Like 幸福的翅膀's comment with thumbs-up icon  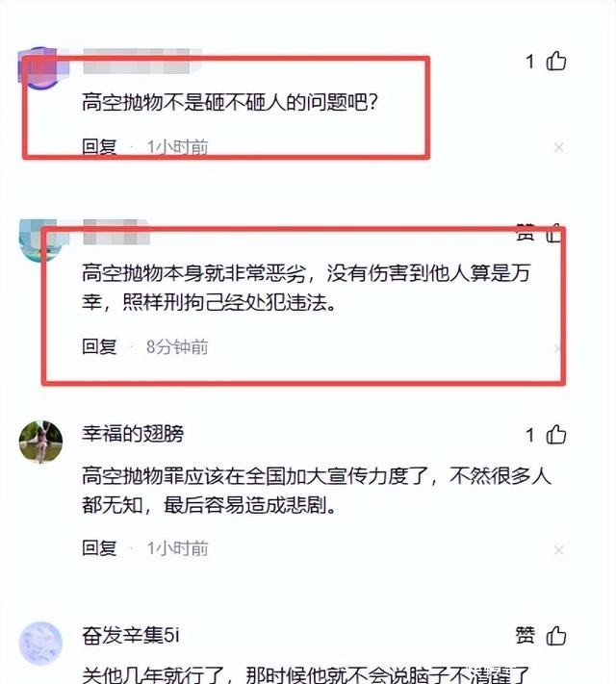pos(556,435)
